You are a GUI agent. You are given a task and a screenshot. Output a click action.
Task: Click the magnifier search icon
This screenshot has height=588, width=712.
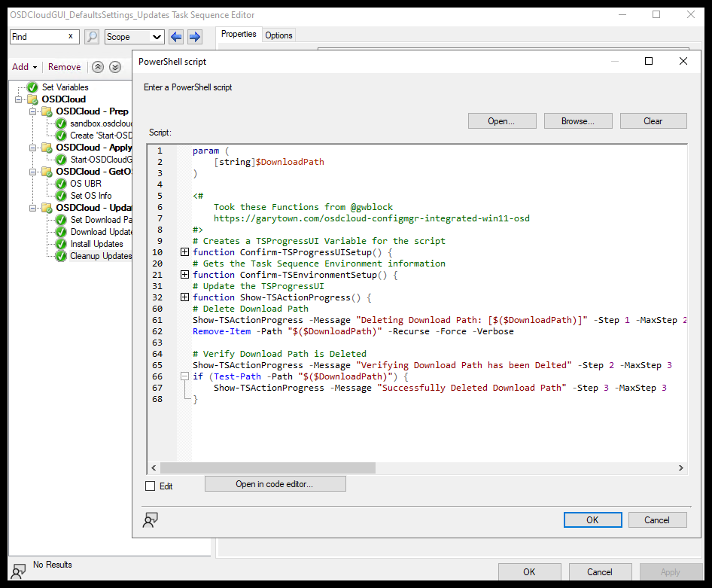91,36
